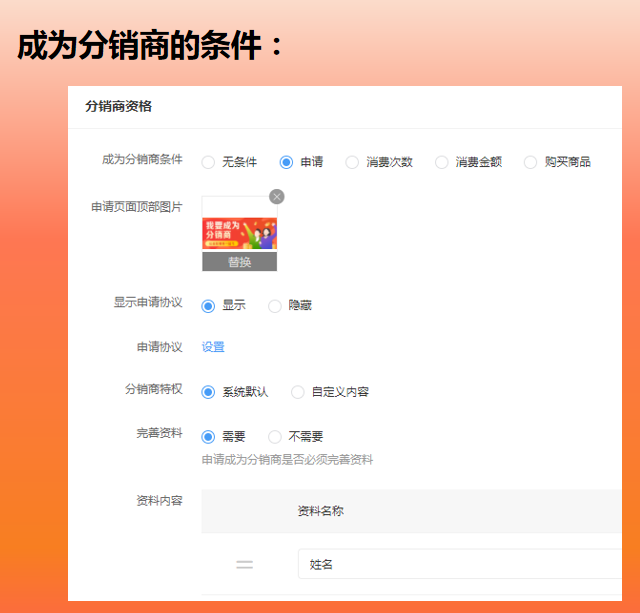Open the 设置 link for 申请协议
Image resolution: width=640 pixels, height=613 pixels.
213,347
